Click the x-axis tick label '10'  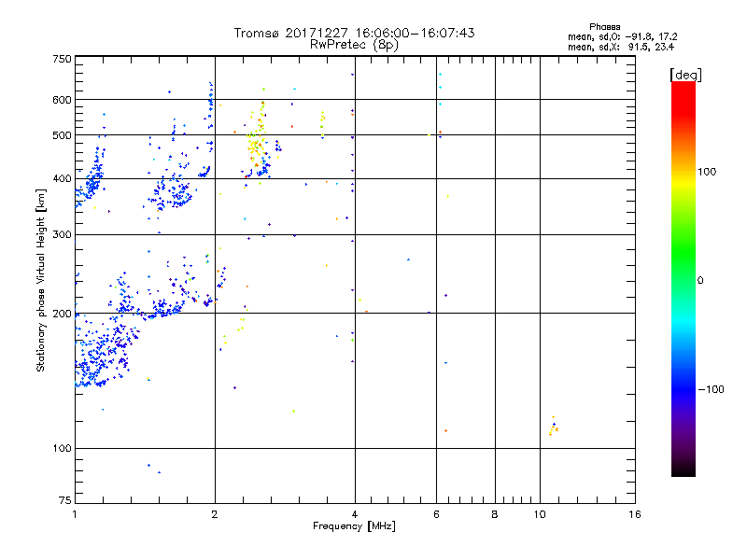point(540,514)
